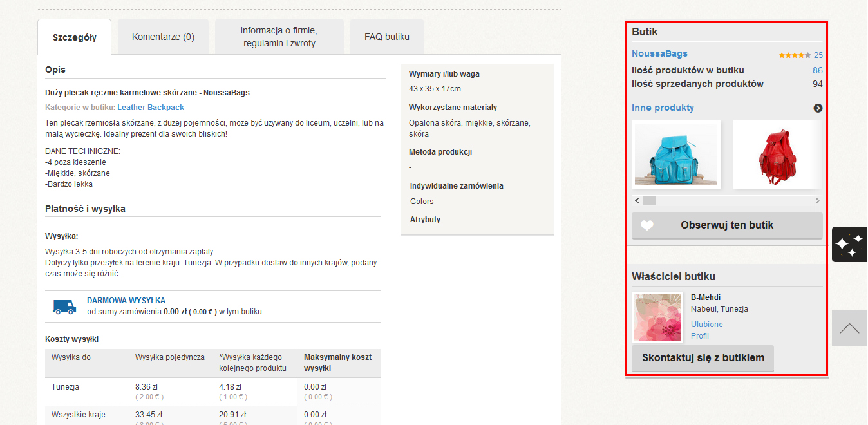Image resolution: width=868 pixels, height=425 pixels.
Task: Click the Wszystkie kraje shipping row label
Action: pyautogui.click(x=79, y=415)
